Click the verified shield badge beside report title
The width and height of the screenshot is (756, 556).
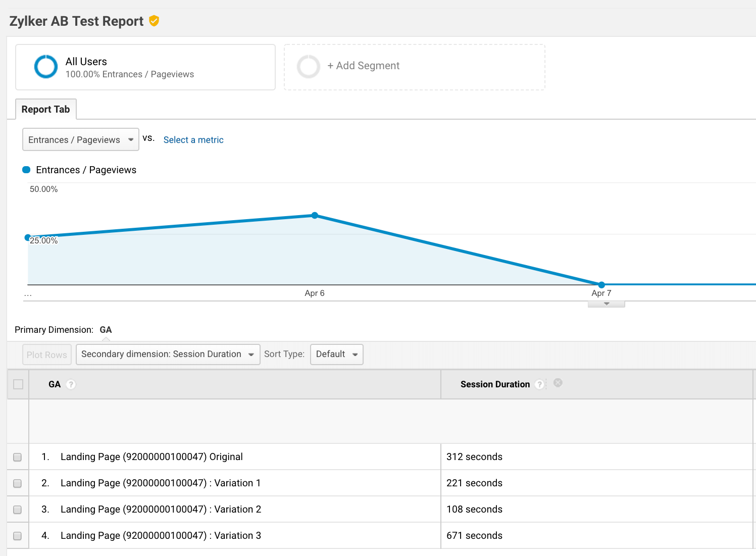click(154, 21)
